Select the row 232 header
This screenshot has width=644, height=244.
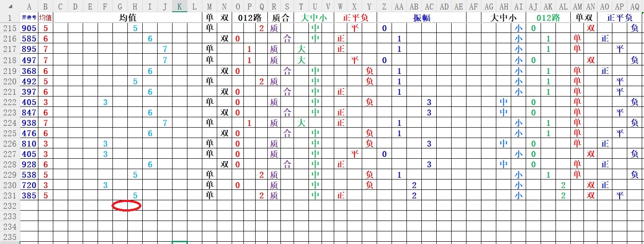pos(10,206)
